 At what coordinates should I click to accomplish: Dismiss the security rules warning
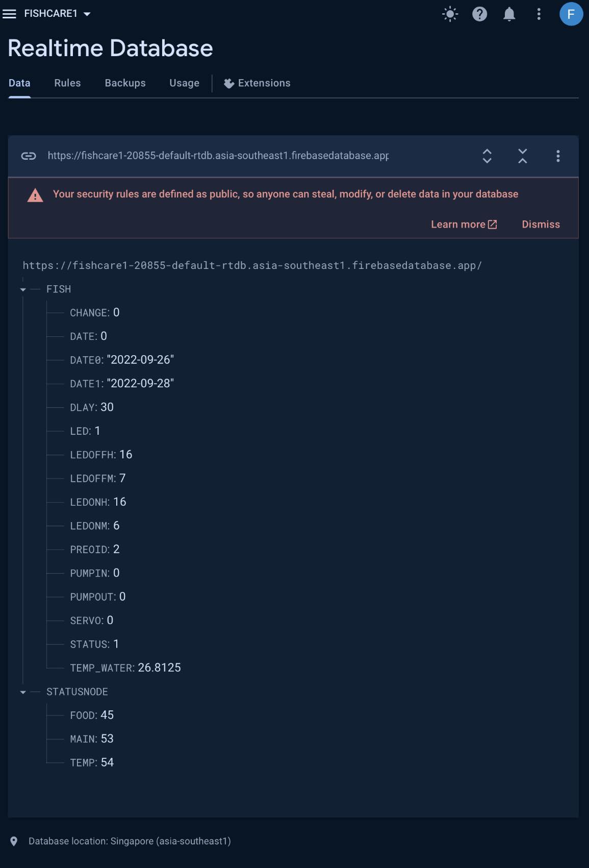coord(541,225)
